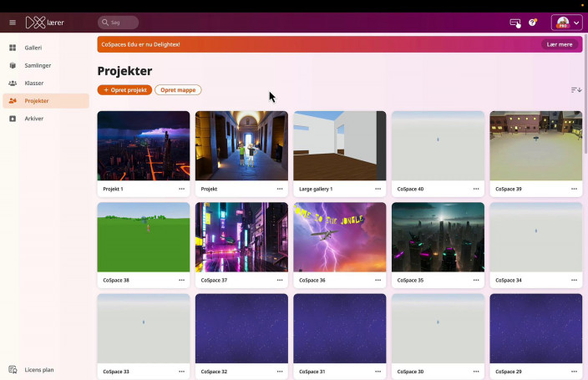The width and height of the screenshot is (588, 380).
Task: Open the CoSpace 36 jungle thumbnail
Action: [x=339, y=236]
